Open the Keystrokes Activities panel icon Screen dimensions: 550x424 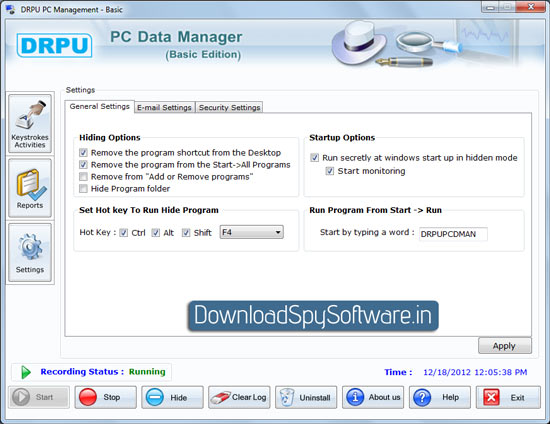click(30, 123)
